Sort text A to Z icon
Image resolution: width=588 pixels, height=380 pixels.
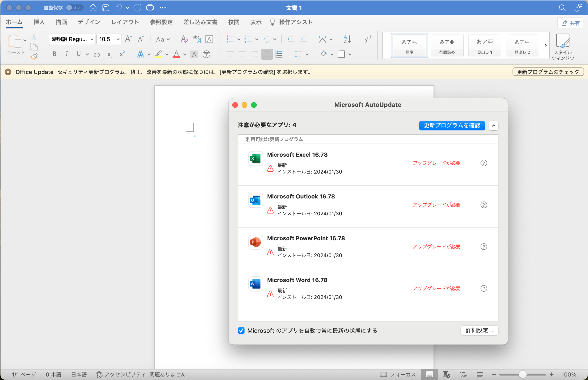(x=347, y=39)
